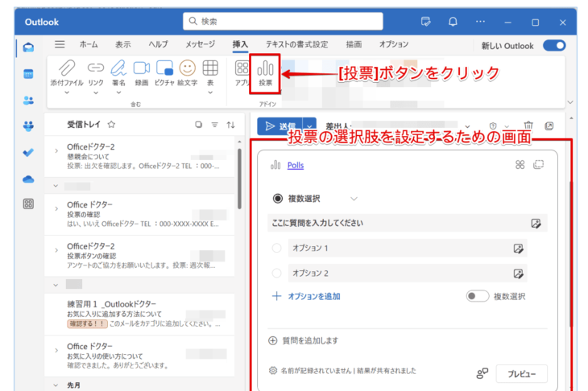
Task: Open the notification bell icon
Action: click(x=453, y=21)
